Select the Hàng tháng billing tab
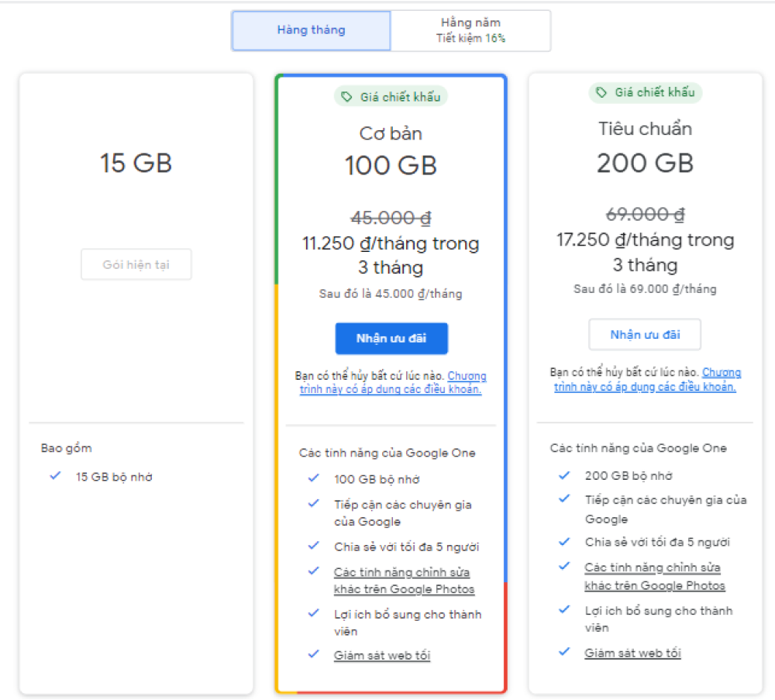This screenshot has height=700, width=775. point(311,31)
